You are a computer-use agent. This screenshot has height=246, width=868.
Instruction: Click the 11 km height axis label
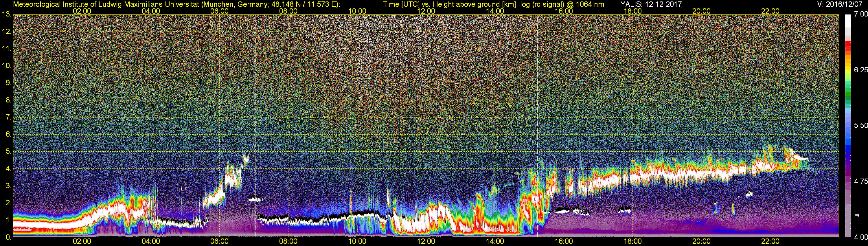[x=6, y=49]
